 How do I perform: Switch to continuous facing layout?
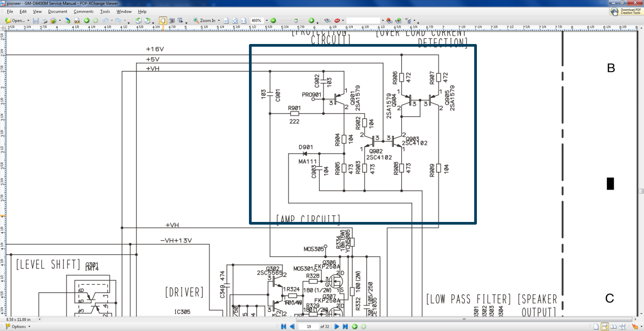click(622, 326)
